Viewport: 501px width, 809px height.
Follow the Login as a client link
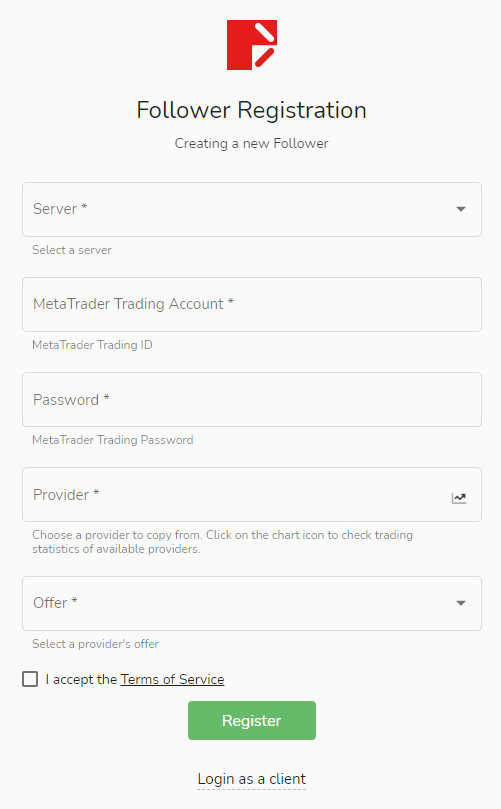252,779
